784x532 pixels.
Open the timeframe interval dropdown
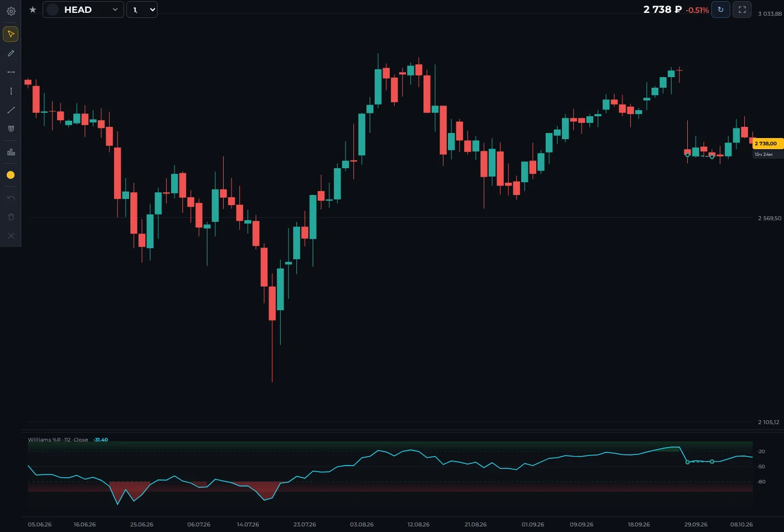142,9
